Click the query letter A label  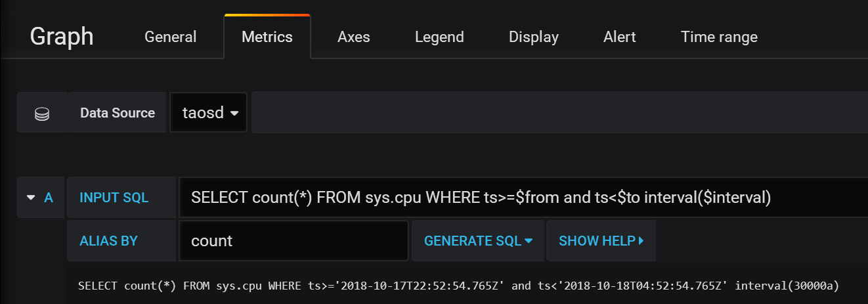(x=48, y=197)
